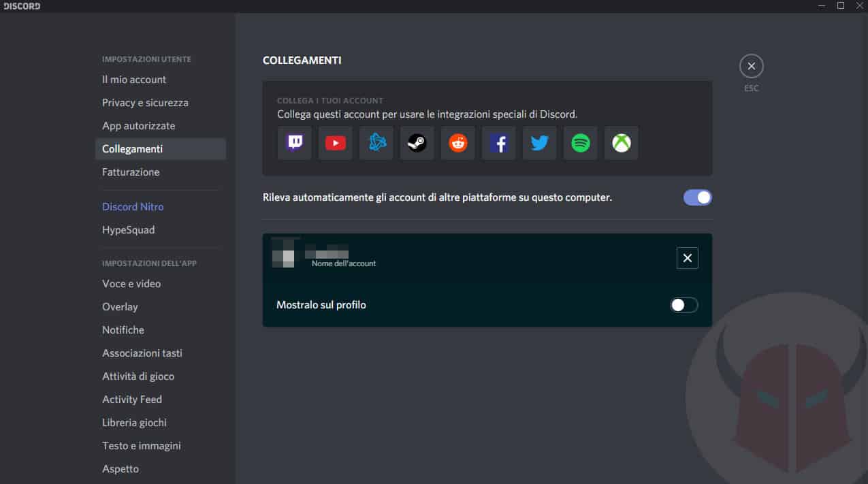This screenshot has width=868, height=484.
Task: Connect an Xbox account
Action: (622, 143)
